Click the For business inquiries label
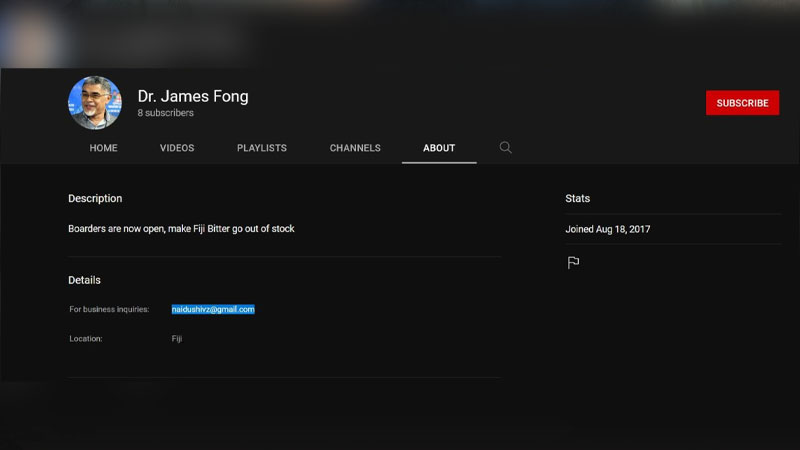The image size is (800, 450). point(109,310)
